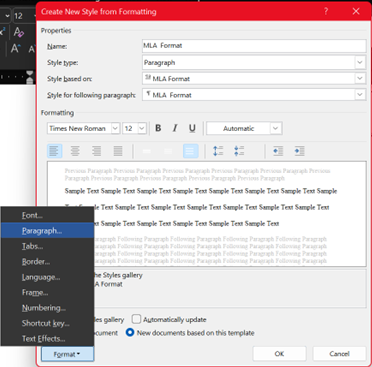Open Automatic font color dropdown
372x367 pixels.
(276, 128)
